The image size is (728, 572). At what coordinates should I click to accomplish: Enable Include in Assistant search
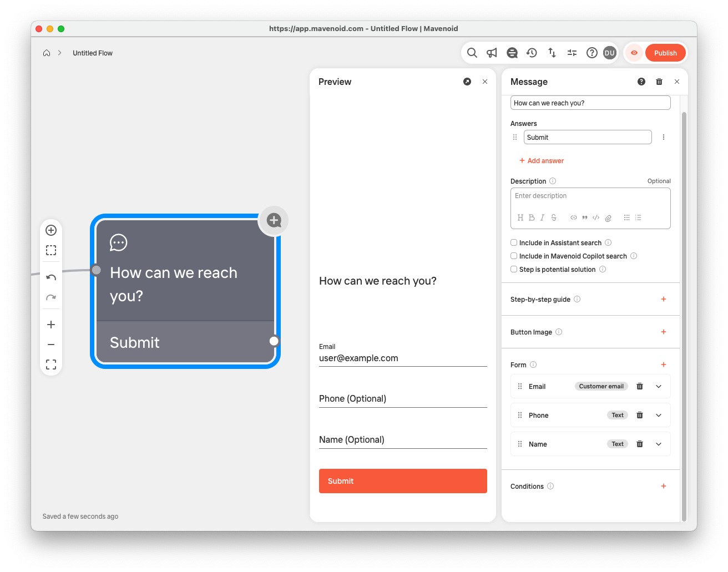pos(514,242)
